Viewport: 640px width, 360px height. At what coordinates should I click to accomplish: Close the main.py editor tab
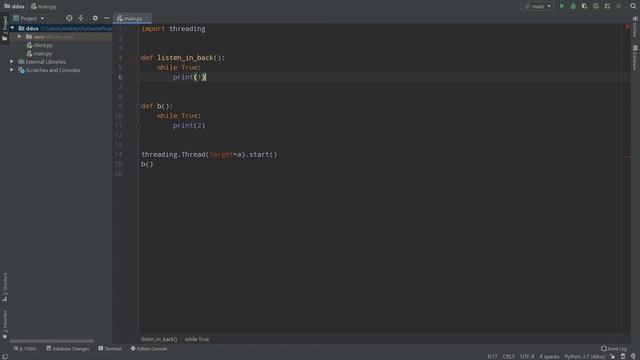click(147, 18)
